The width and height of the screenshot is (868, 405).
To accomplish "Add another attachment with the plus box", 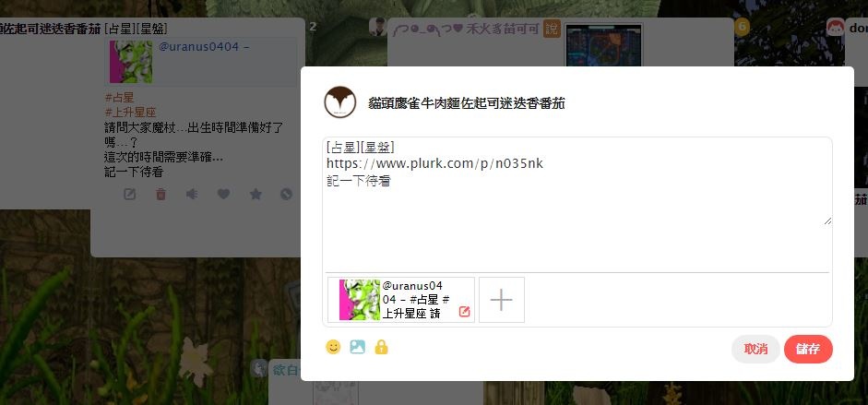I will point(502,300).
